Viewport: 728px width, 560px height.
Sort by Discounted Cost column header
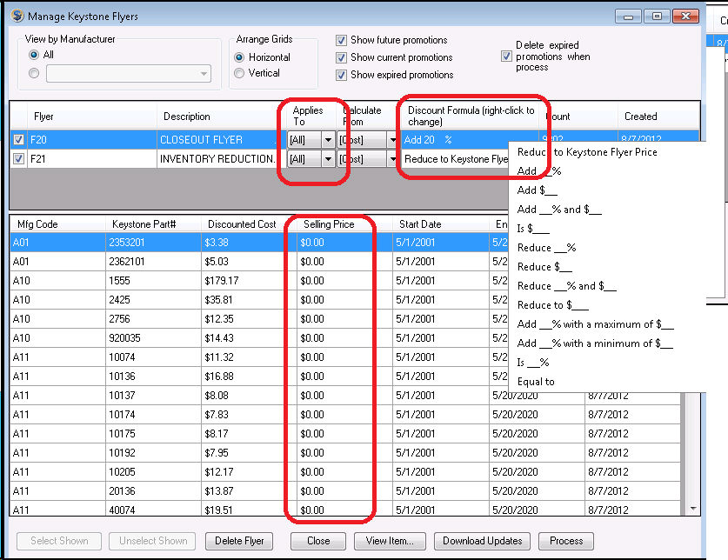[242, 224]
